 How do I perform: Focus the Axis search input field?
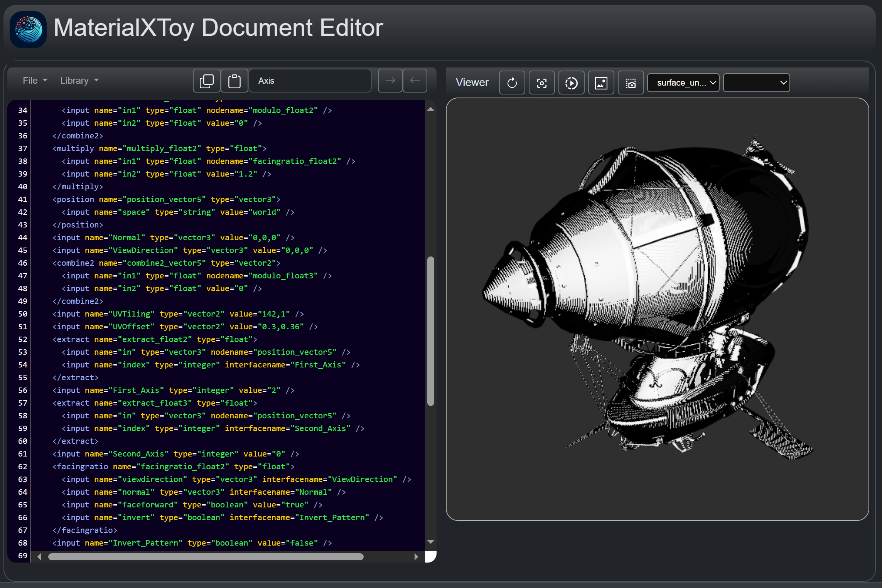(310, 81)
